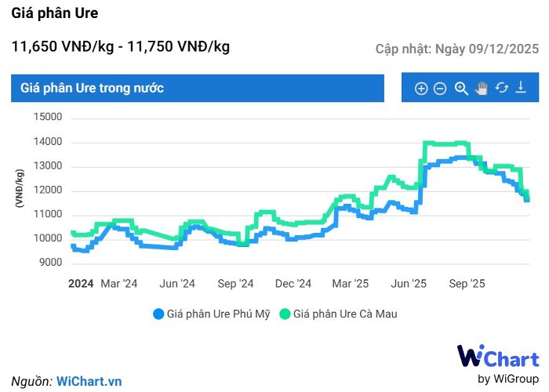Reset the chart zoom
The height and width of the screenshot is (392, 549).
[502, 89]
